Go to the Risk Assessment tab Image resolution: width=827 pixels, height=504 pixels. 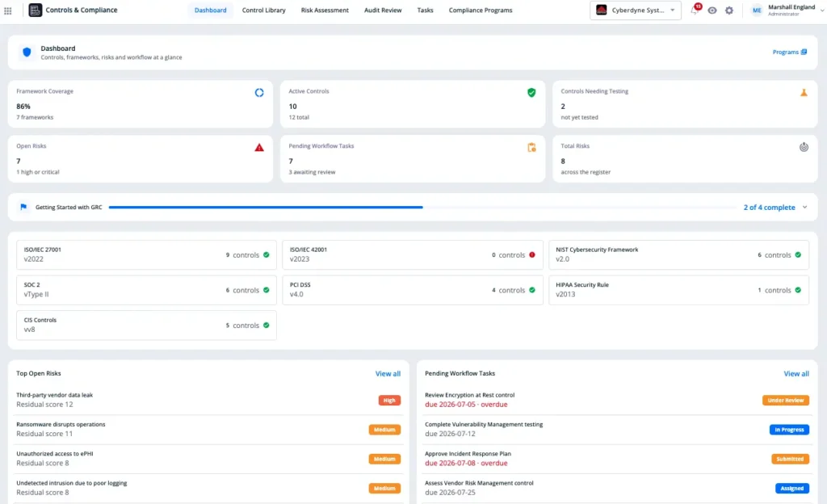point(325,10)
